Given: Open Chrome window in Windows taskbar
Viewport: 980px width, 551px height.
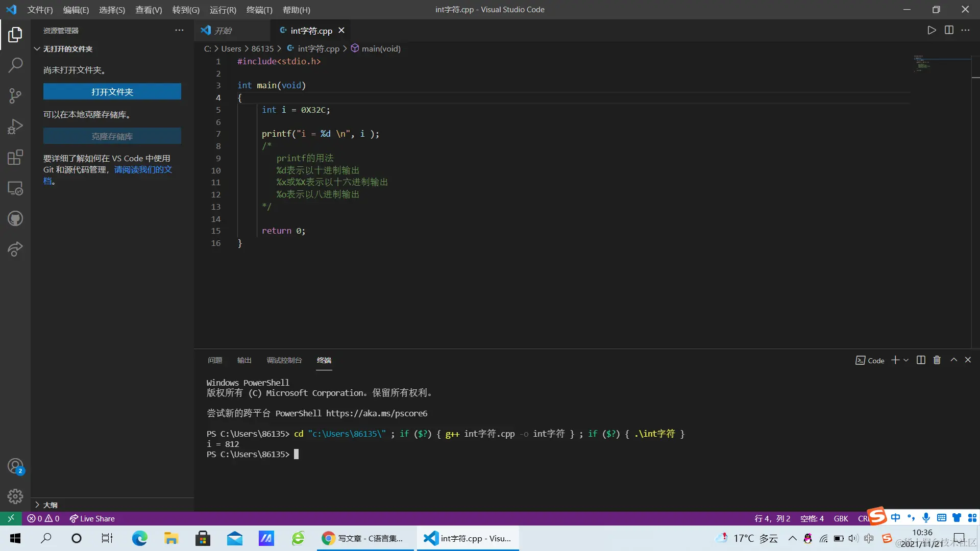Looking at the screenshot, I should click(364, 538).
